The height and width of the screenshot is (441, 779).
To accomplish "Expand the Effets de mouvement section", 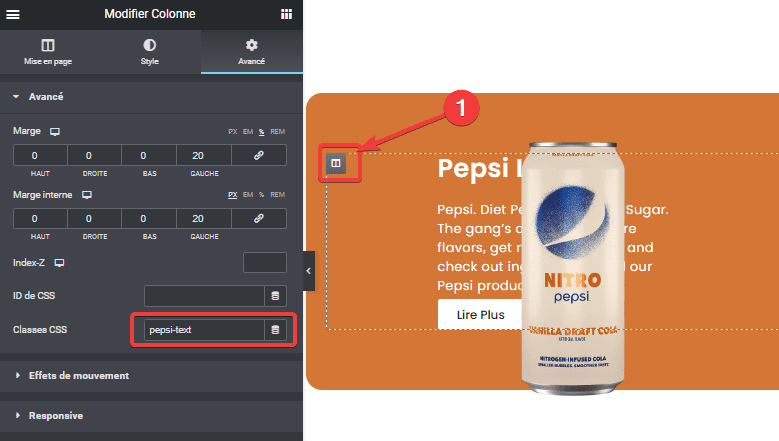I will click(151, 376).
